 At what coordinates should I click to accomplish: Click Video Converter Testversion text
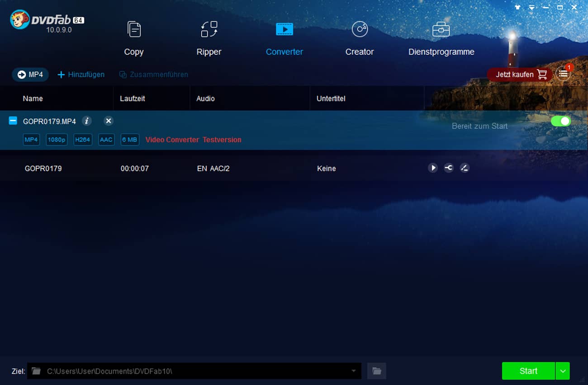194,140
